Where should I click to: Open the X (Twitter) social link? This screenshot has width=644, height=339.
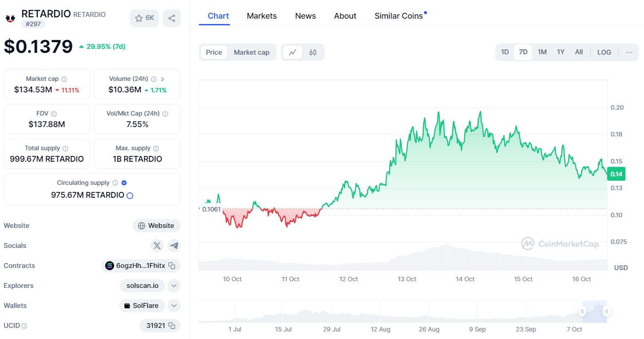[x=157, y=246]
